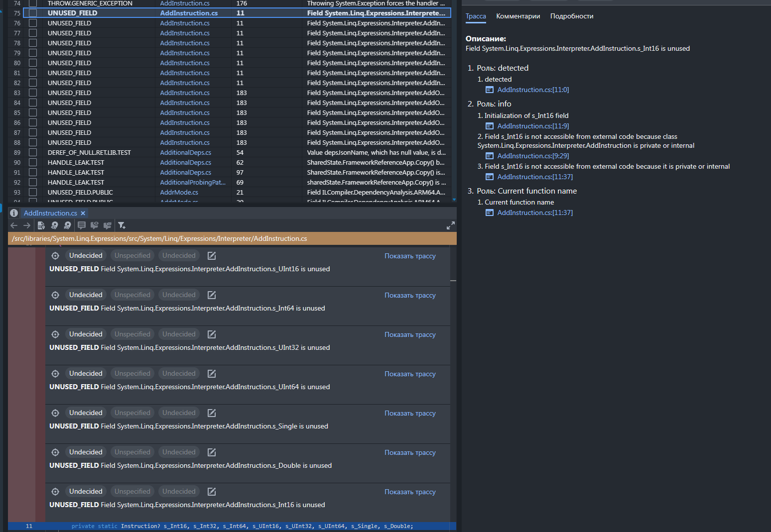Screen dimensions: 771x532
Task: Open the Подробности tab
Action: click(571, 16)
